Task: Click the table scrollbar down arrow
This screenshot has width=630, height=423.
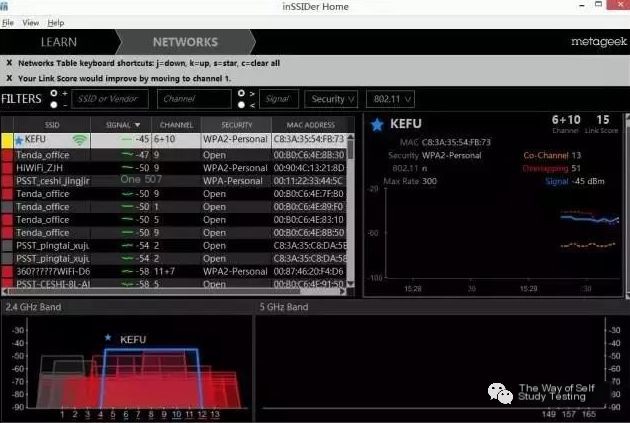Action: pyautogui.click(x=351, y=284)
